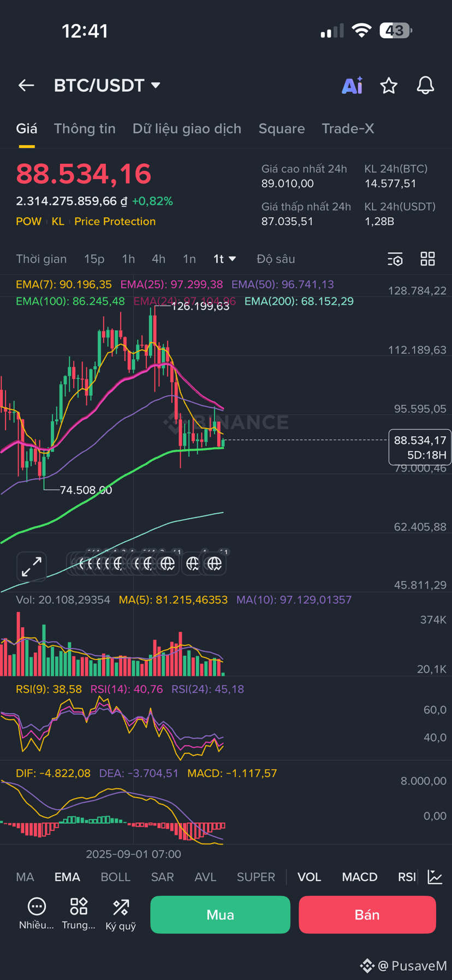
Task: Tap the green Mua buy button
Action: [x=221, y=914]
